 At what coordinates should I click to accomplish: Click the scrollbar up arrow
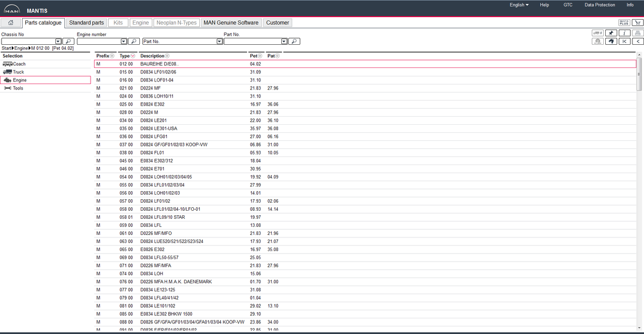click(x=639, y=54)
